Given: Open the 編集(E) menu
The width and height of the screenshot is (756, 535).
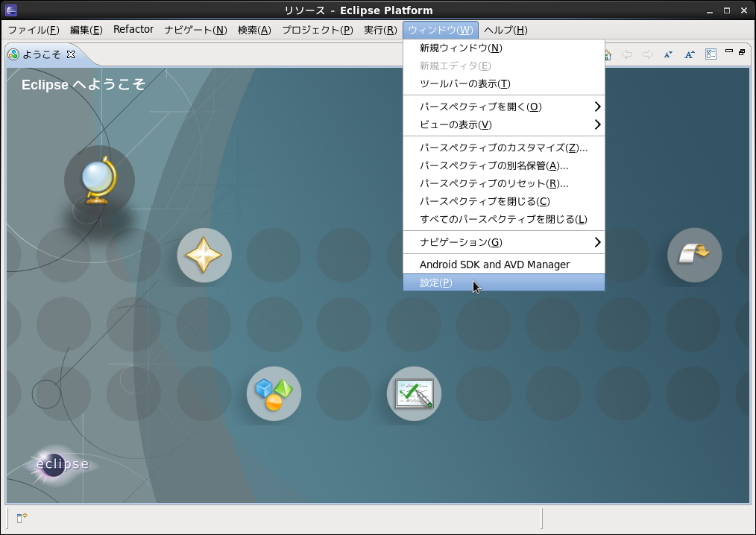Looking at the screenshot, I should [x=86, y=30].
